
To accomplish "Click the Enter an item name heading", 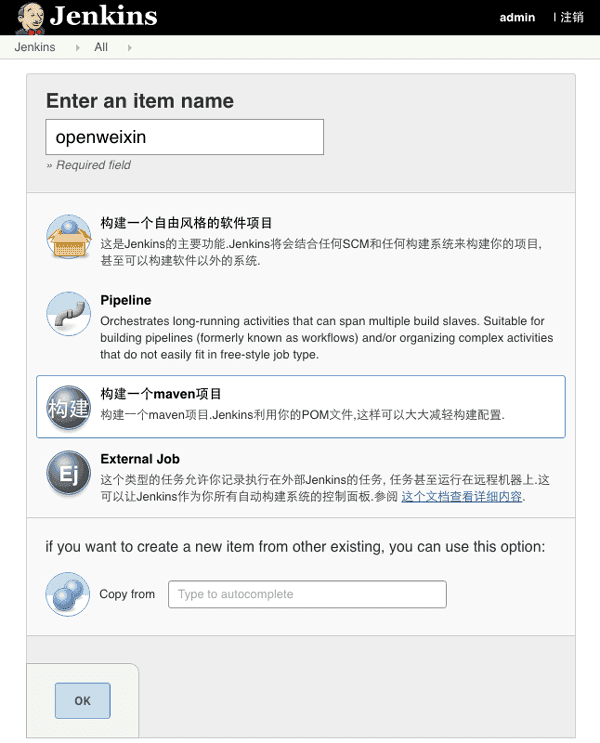I will 140,101.
